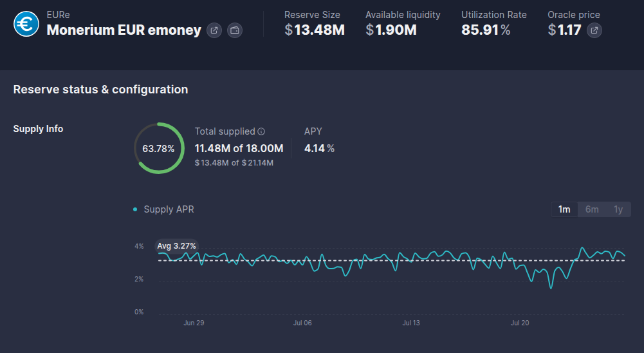The width and height of the screenshot is (644, 353).
Task: Click the APY value 4.14%
Action: (320, 149)
